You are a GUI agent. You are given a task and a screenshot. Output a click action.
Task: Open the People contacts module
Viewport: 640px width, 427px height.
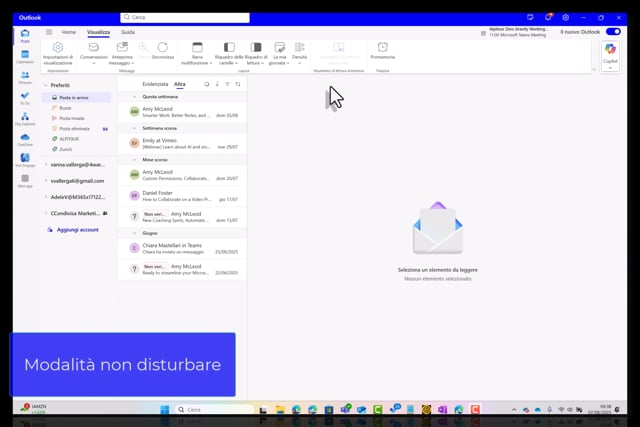tap(25, 77)
